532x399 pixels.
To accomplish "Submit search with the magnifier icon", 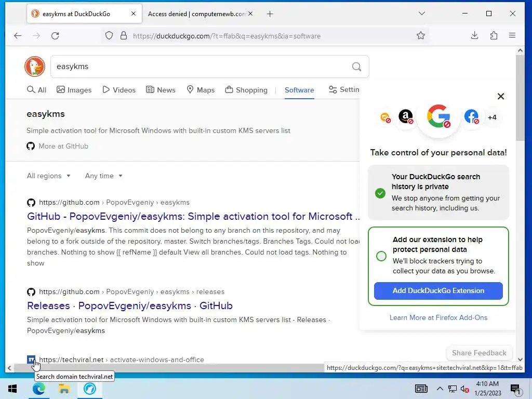I will (356, 66).
